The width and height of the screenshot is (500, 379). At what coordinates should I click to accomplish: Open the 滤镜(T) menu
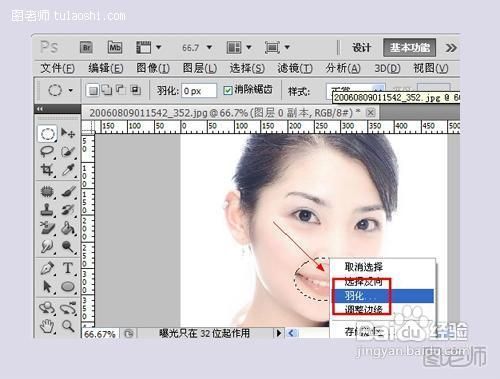[x=295, y=69]
